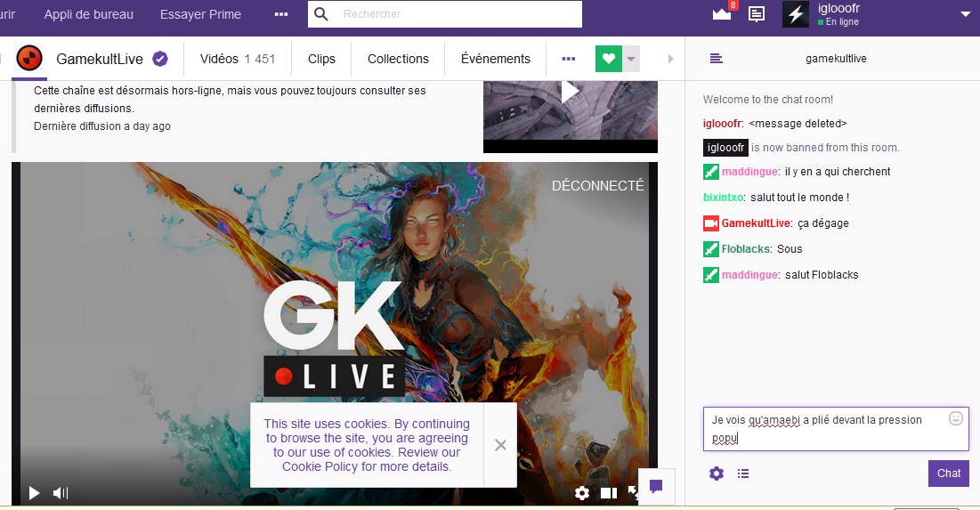Click iglooofr lightning avatar
The width and height of the screenshot is (980, 510).
pos(796,13)
